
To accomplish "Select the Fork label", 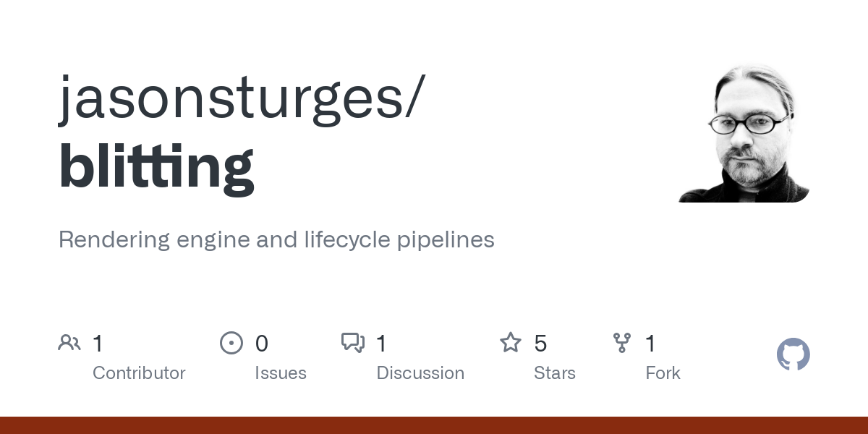I will (663, 373).
